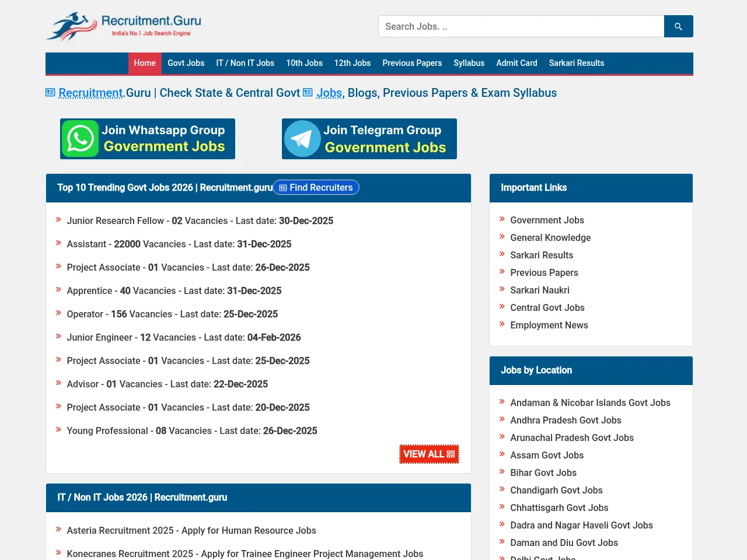
Task: Open Andaman & Nicobar Islands Govt Jobs
Action: (x=590, y=402)
